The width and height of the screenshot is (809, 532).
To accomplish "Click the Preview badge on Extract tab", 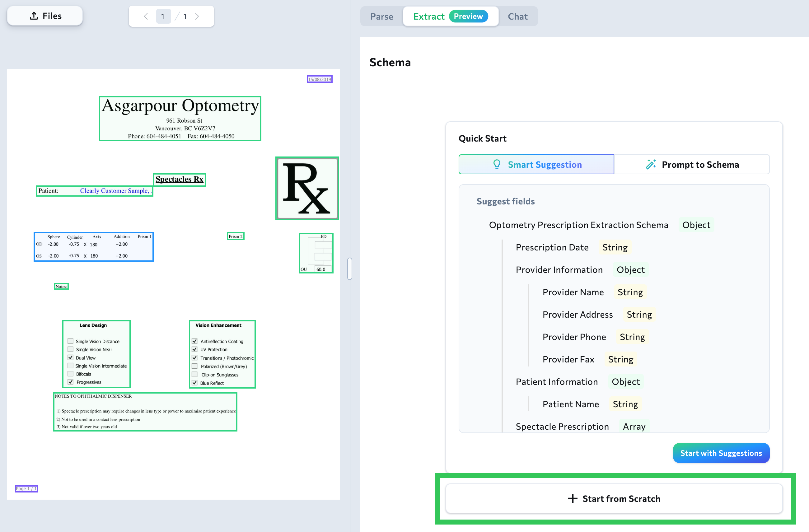I will point(468,16).
